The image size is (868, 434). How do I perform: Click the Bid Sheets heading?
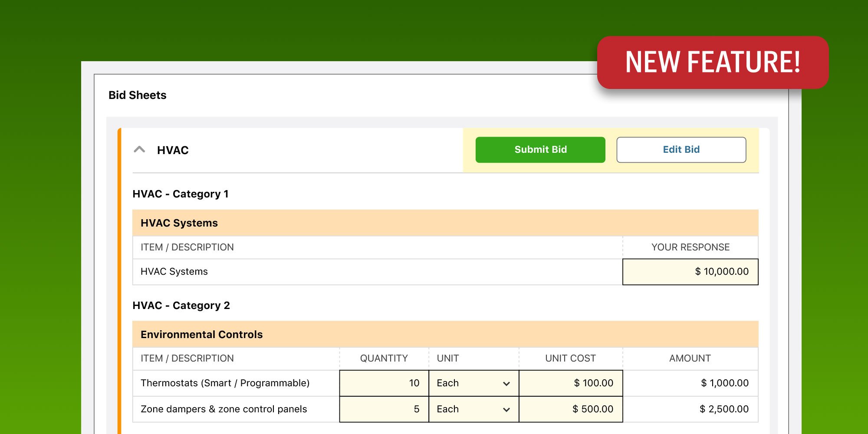coord(137,95)
